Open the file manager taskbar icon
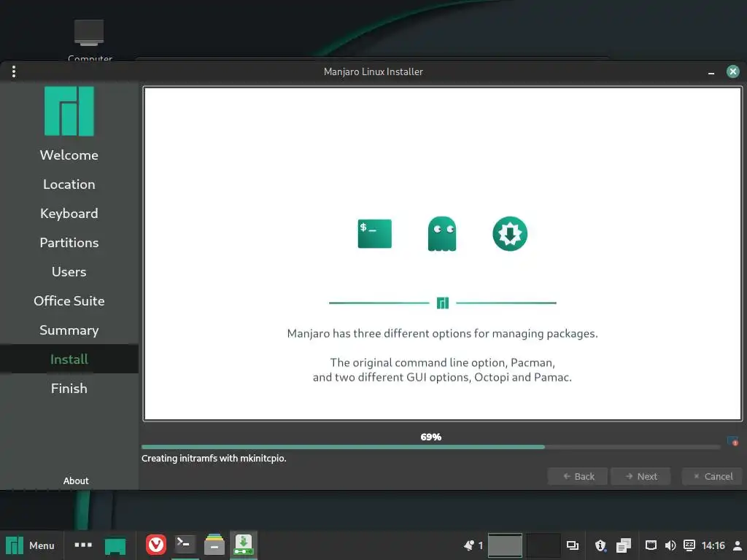This screenshot has width=747, height=560. tap(214, 545)
